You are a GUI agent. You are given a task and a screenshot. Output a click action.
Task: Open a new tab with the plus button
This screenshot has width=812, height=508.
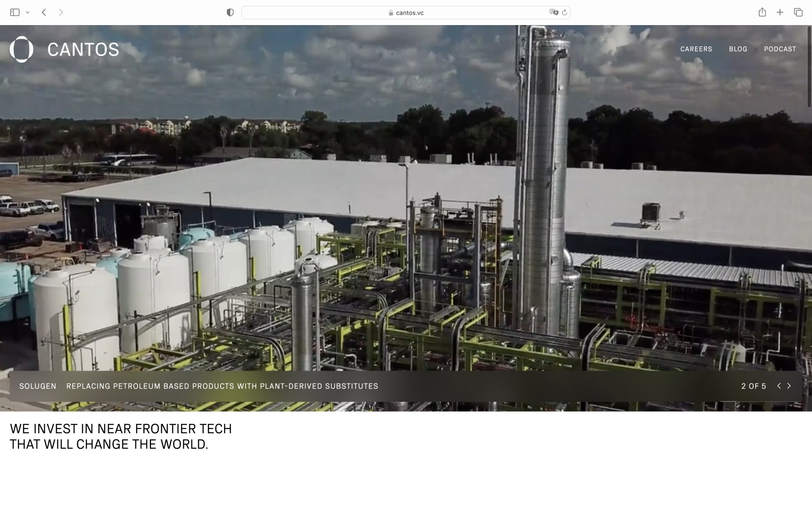coord(779,13)
